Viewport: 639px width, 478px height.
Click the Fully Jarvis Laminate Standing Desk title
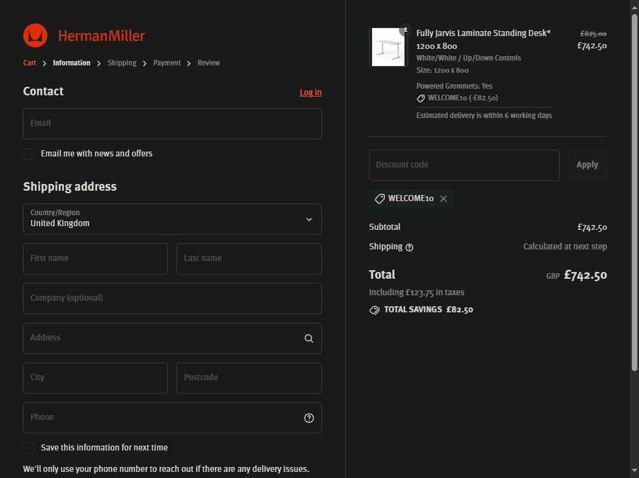(483, 40)
